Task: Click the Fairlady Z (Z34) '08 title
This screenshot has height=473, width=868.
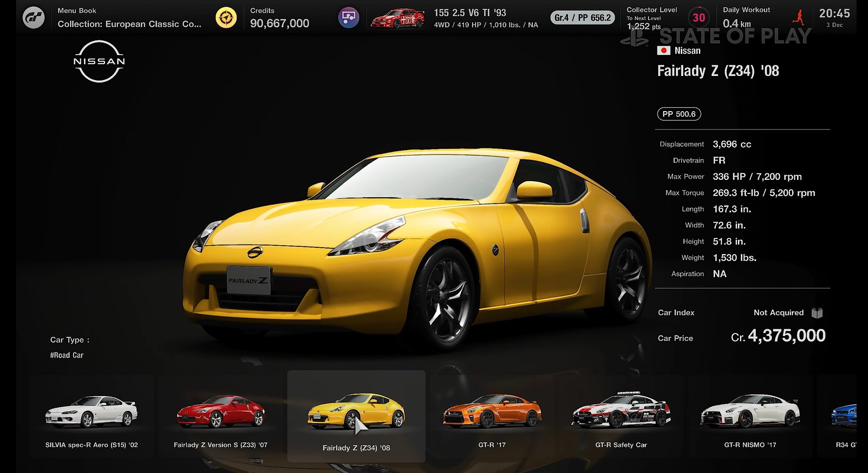Action: coord(718,71)
